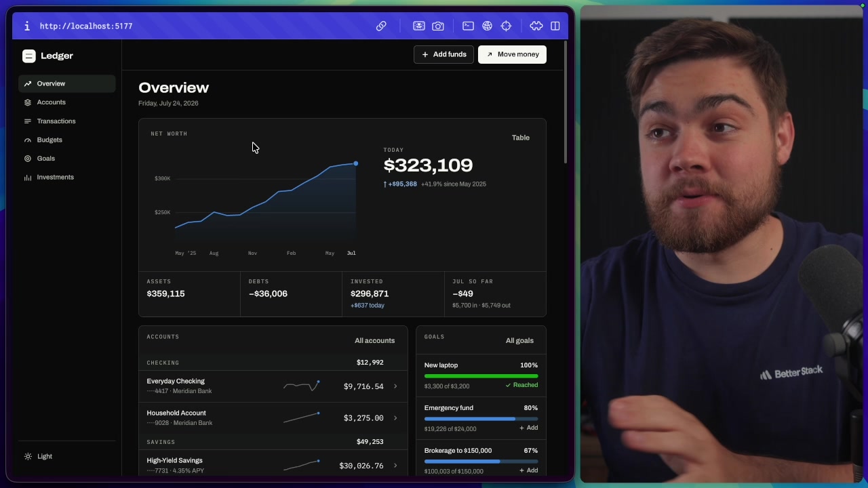Click the Everyday Checking sparkline chart

pos(302,386)
